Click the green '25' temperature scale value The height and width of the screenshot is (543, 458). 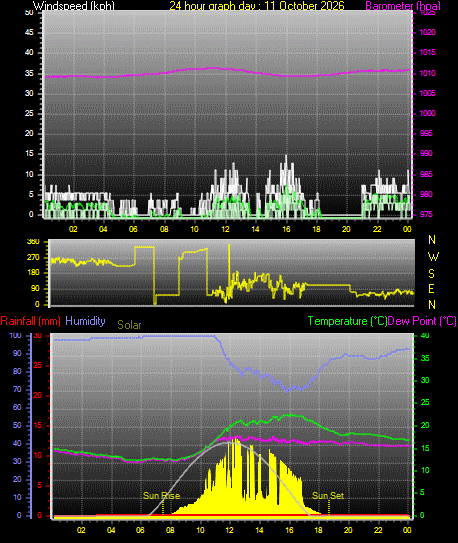tap(424, 402)
